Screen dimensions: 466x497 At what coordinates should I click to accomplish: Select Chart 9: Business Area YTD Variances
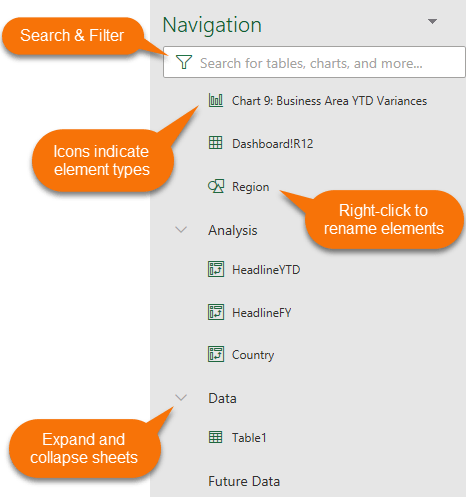pos(329,101)
